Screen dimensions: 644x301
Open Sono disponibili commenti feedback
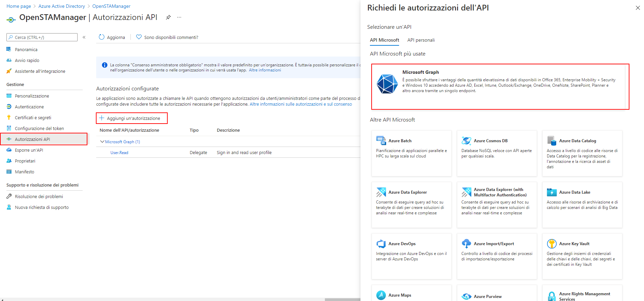[167, 37]
